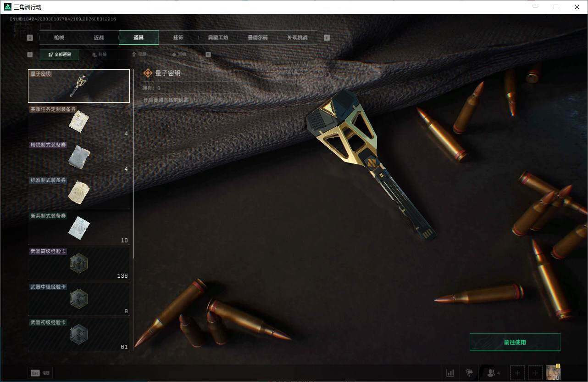This screenshot has width=588, height=382.
Task: Click the 10 count on 新兵制式装备券
Action: click(x=124, y=241)
